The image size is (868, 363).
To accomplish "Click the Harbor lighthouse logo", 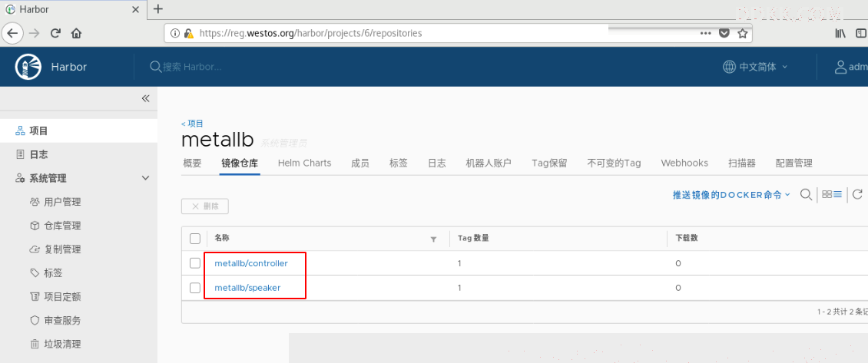I will pos(28,67).
